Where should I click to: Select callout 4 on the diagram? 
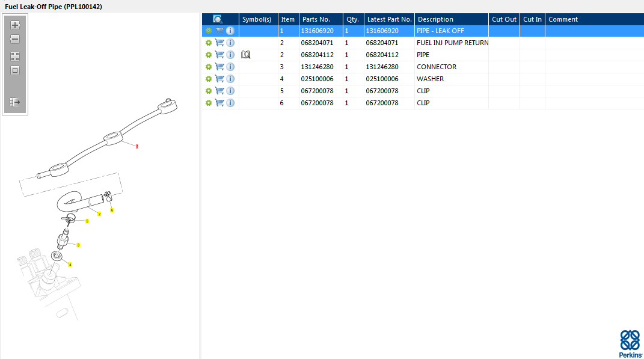(x=70, y=265)
